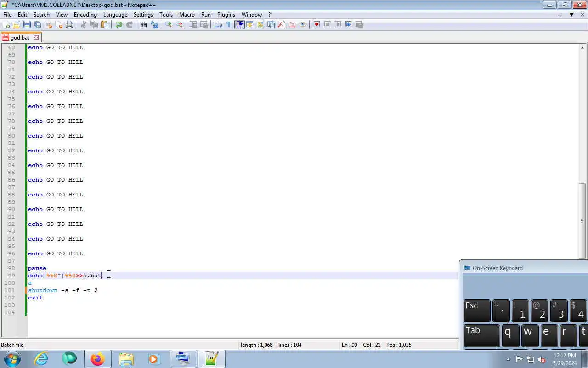Screen dimensions: 588x368
Task: Open the document list dropdown arrow at the menu bar's right end
Action: tap(571, 15)
